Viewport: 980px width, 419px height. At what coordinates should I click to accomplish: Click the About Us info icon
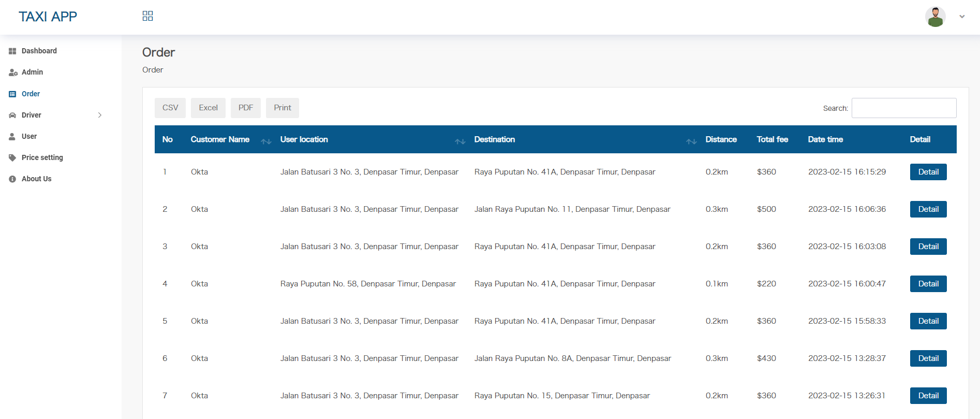[12, 179]
